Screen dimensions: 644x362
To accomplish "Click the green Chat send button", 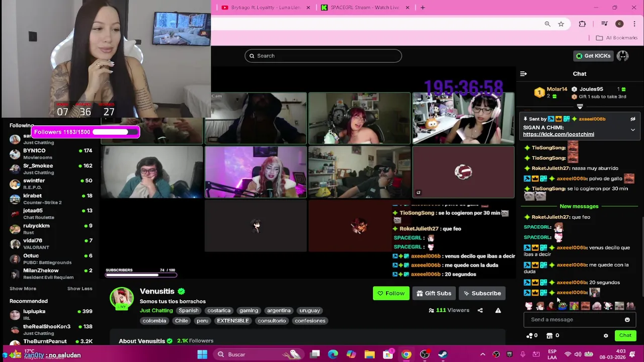I will point(625,335).
